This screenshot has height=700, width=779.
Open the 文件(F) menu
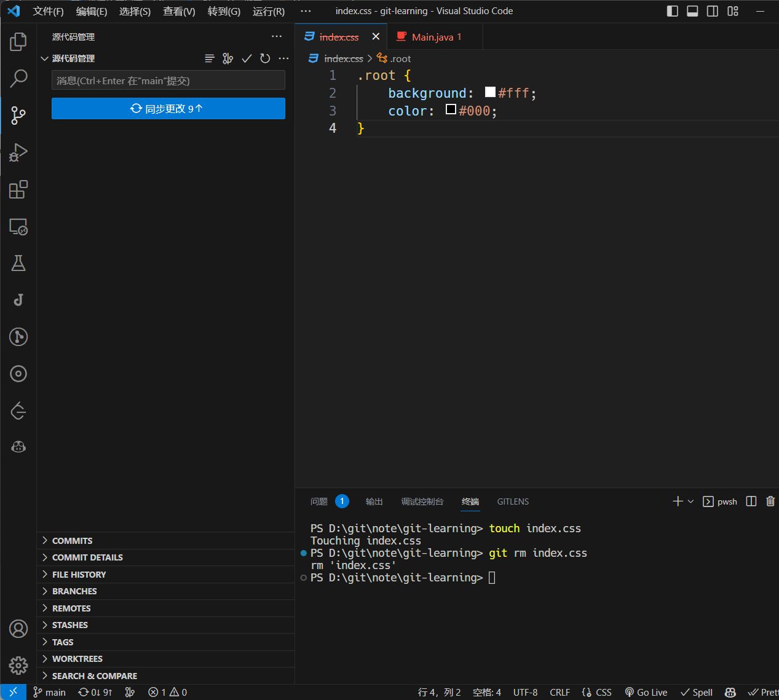tap(48, 11)
